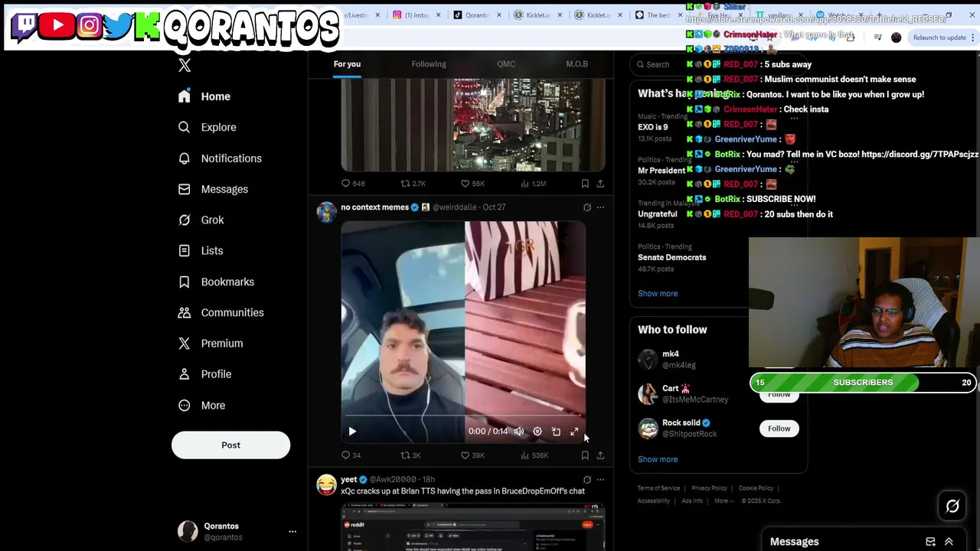980x551 pixels.
Task: Toggle picture-in-picture on the video
Action: [x=556, y=432]
